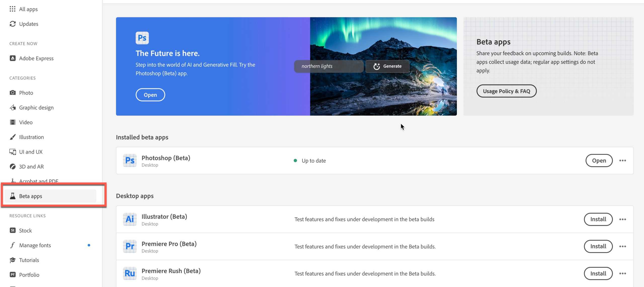Click the Premiere Rush (Beta) app name

[171, 271]
